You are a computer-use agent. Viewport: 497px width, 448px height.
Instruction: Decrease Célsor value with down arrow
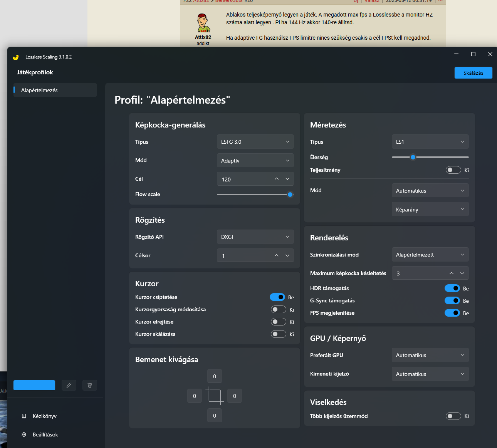pos(287,255)
